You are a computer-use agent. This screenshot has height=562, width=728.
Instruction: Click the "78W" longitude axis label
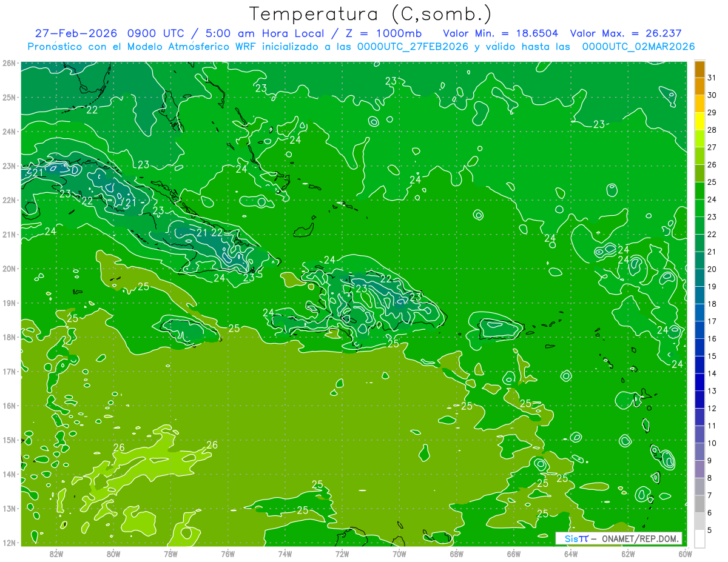pyautogui.click(x=170, y=554)
